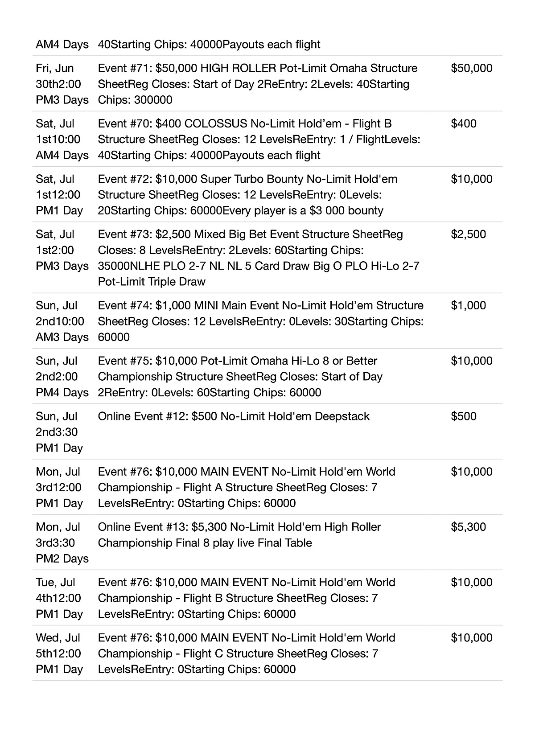Click Online Event #13 High Roller Championship
The image size is (535, 756).
click(x=239, y=534)
